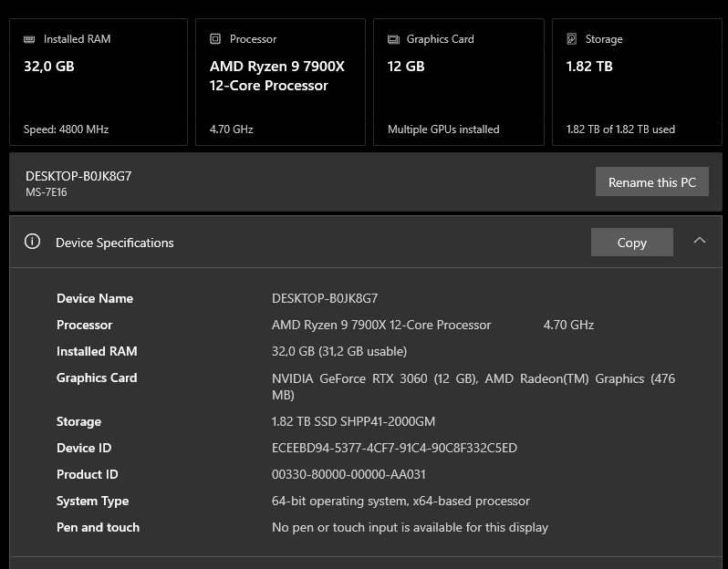Click the System Type label
This screenshot has height=569, width=728.
[x=93, y=501]
